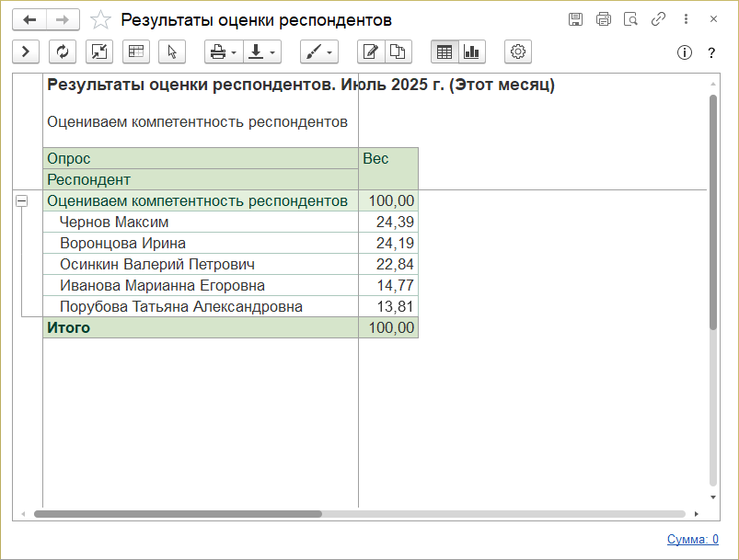Open the three-dot more options menu
The width and height of the screenshot is (739, 560).
point(686,19)
